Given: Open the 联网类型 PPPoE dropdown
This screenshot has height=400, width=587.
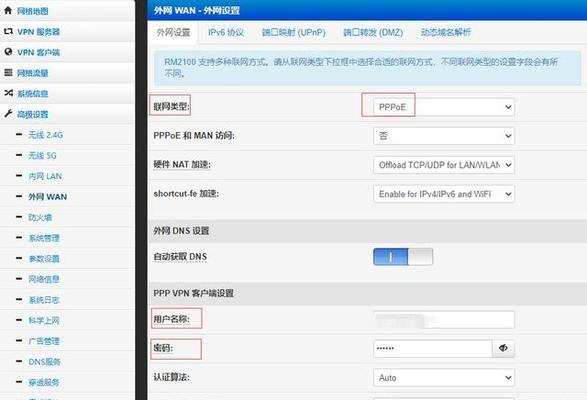Looking at the screenshot, I should click(x=444, y=107).
